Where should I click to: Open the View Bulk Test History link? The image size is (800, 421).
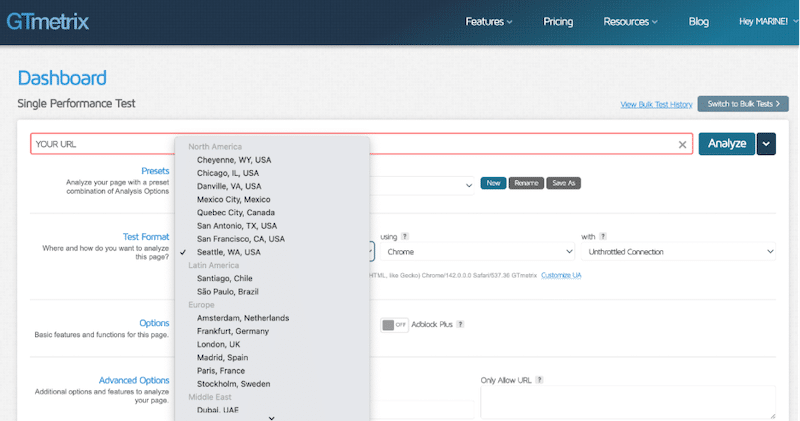pyautogui.click(x=656, y=104)
